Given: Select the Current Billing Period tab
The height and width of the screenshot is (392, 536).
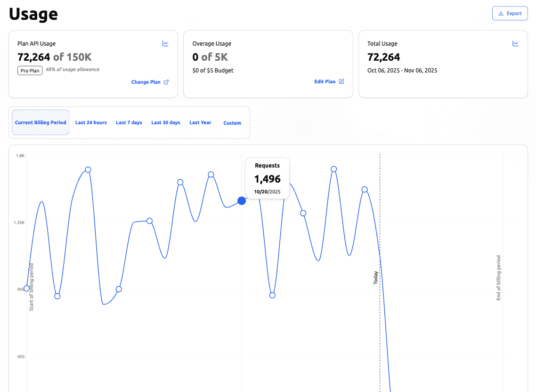Looking at the screenshot, I should (41, 122).
